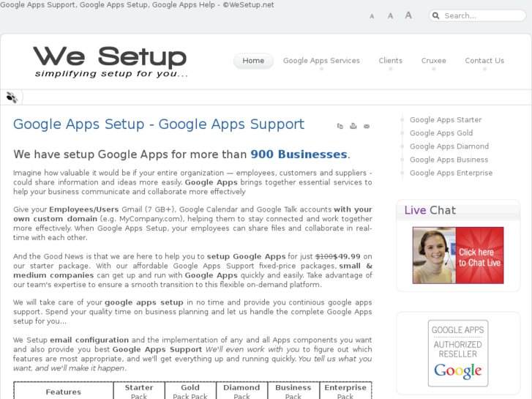
Task: Open Google Apps Starter sidebar link
Action: tap(446, 120)
